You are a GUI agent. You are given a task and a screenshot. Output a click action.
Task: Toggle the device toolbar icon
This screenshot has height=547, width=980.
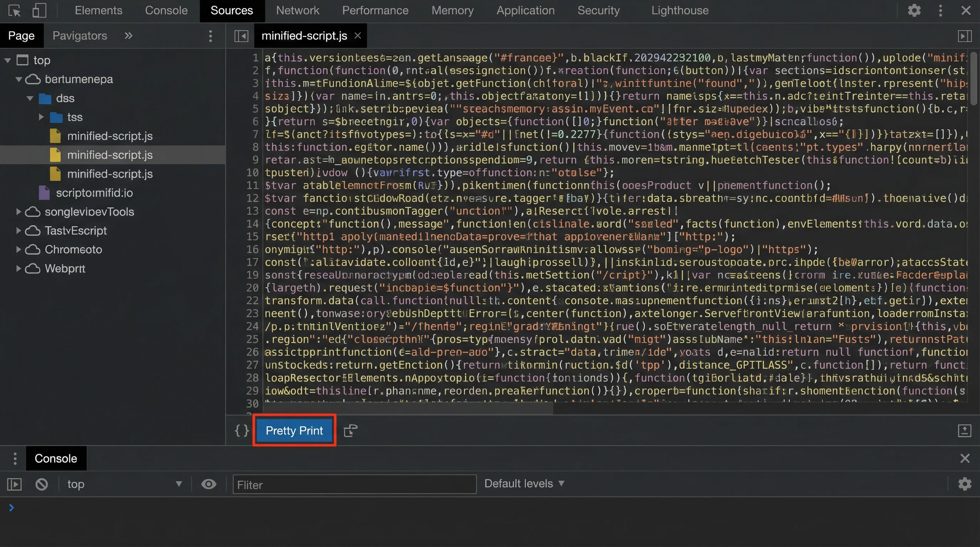[x=39, y=10]
